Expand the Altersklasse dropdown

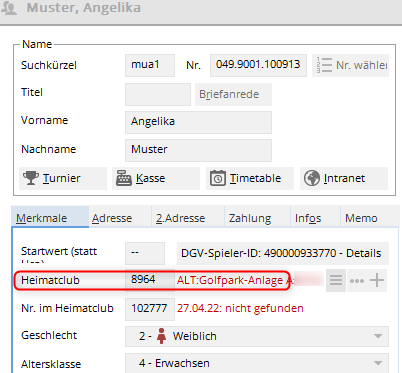tap(378, 363)
